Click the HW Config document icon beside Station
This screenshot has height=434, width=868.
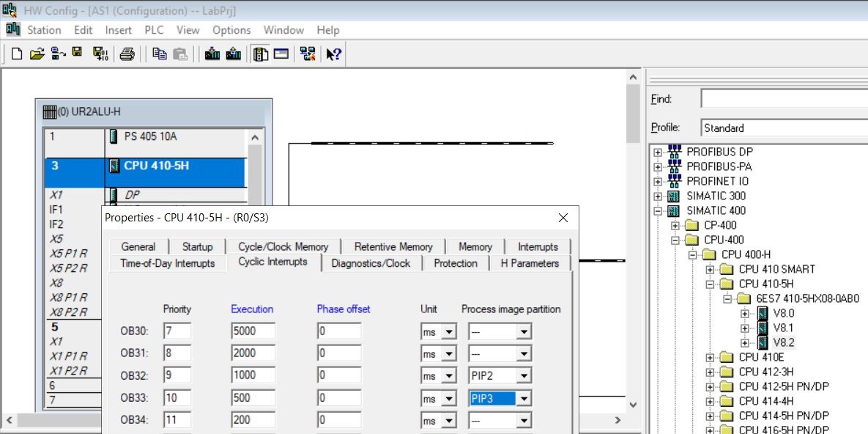pyautogui.click(x=12, y=29)
